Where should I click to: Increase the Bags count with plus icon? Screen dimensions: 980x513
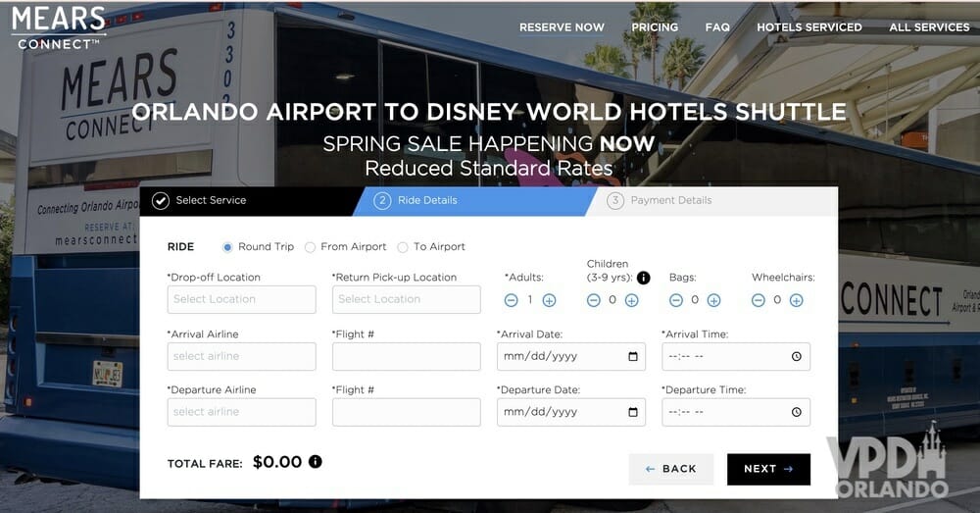tap(713, 300)
